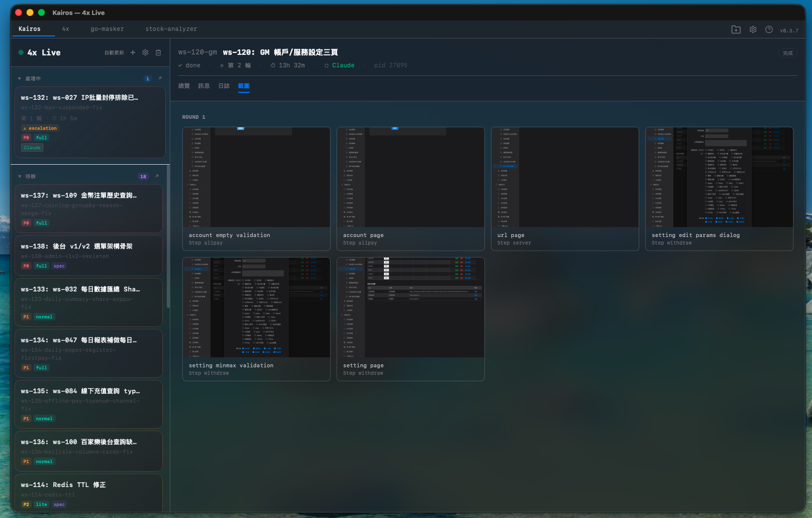Screen dimensions: 812x518
Task: Open account page screenshot thumbnail
Action: tap(410, 189)
